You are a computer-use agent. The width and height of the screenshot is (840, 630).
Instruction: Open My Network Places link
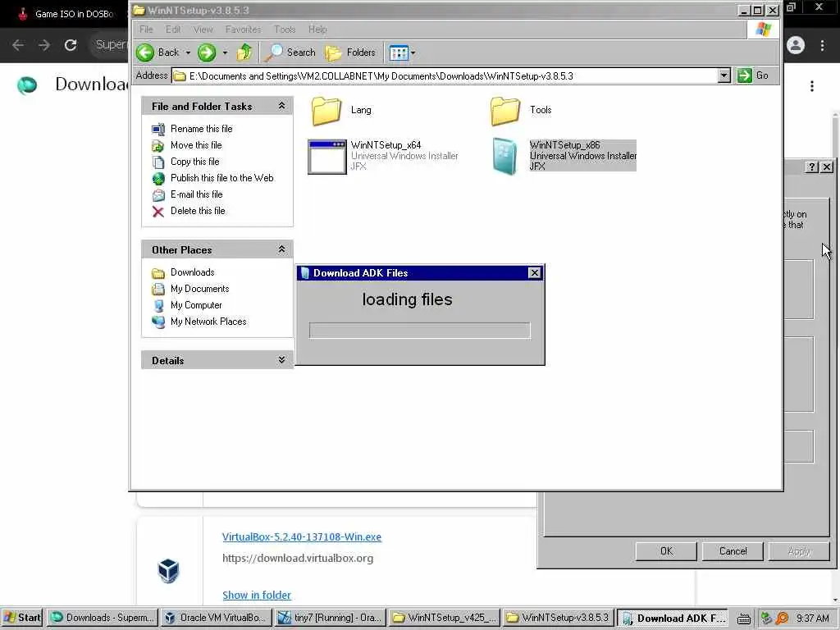click(x=208, y=322)
